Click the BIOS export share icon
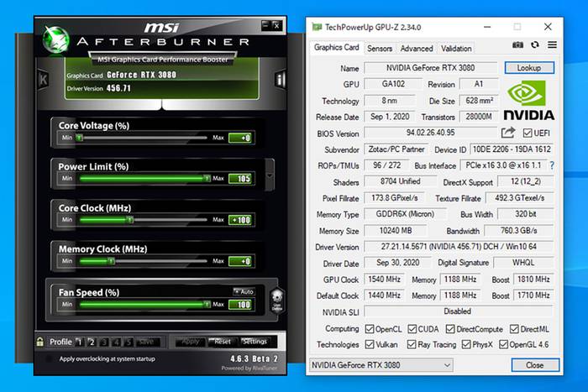 point(508,133)
